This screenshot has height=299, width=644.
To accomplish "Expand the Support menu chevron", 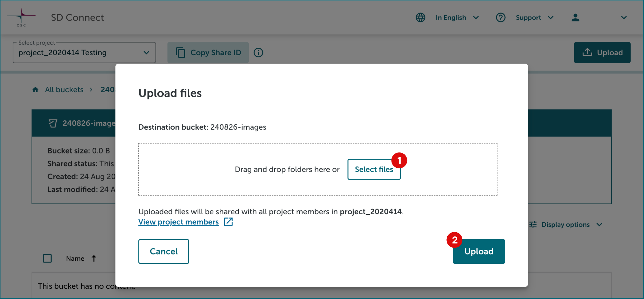I will [551, 17].
